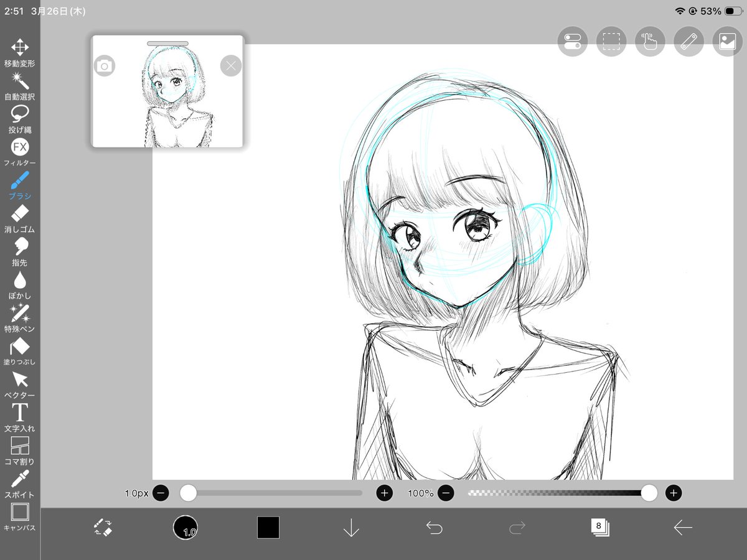Open the stabilizer hand-touch button
This screenshot has width=747, height=560.
point(650,41)
